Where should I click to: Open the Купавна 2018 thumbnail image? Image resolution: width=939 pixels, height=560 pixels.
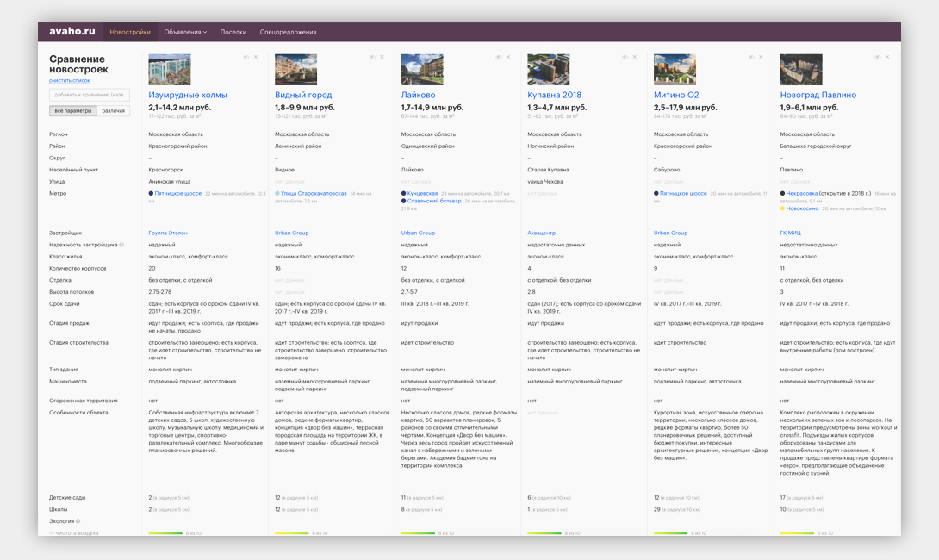[x=549, y=70]
